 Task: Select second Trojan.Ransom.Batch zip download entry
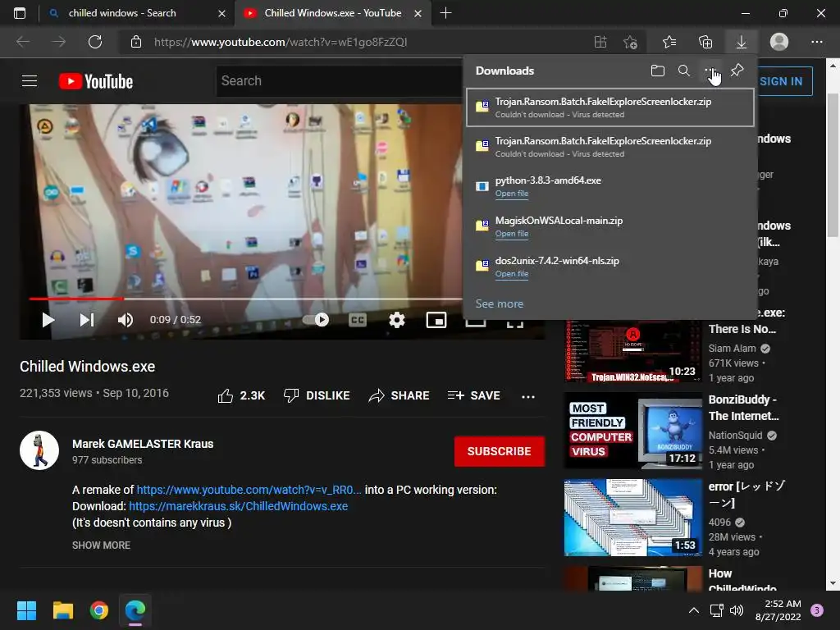point(610,147)
